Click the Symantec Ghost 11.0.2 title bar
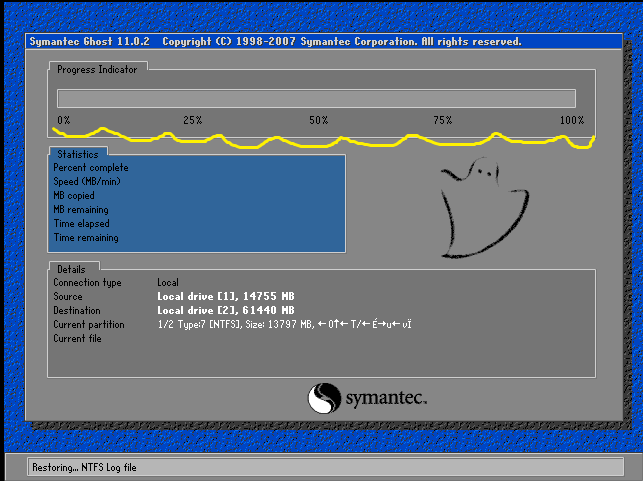 (275, 42)
